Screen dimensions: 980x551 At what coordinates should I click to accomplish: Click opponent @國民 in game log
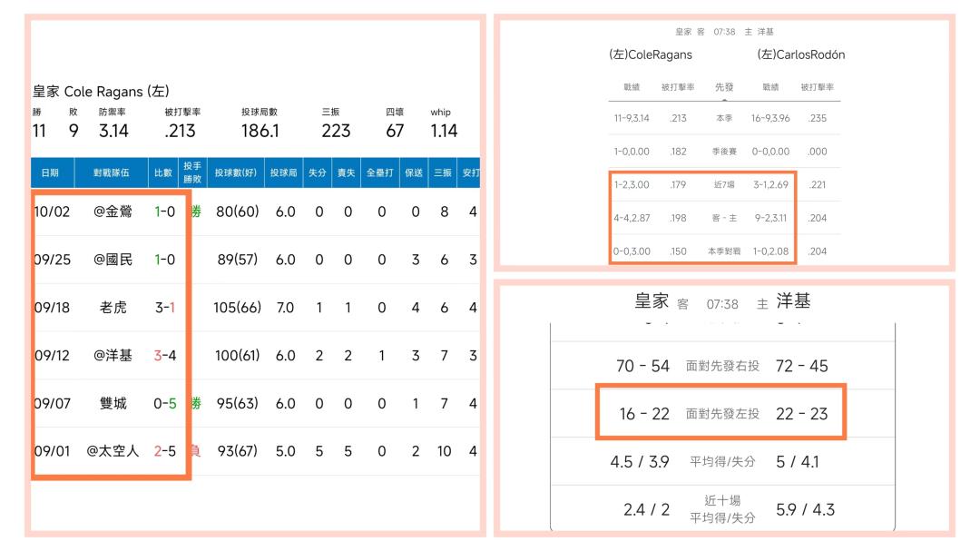click(x=113, y=260)
